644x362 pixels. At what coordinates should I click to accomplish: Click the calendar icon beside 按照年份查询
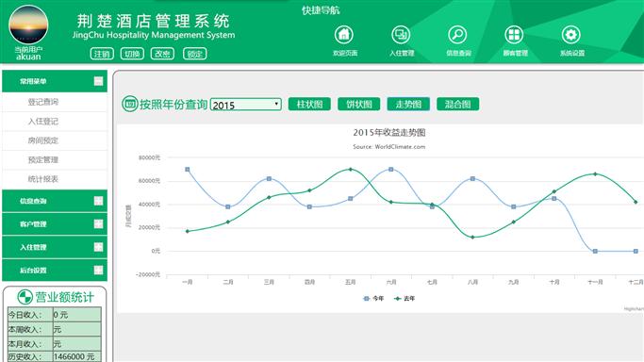(x=130, y=104)
